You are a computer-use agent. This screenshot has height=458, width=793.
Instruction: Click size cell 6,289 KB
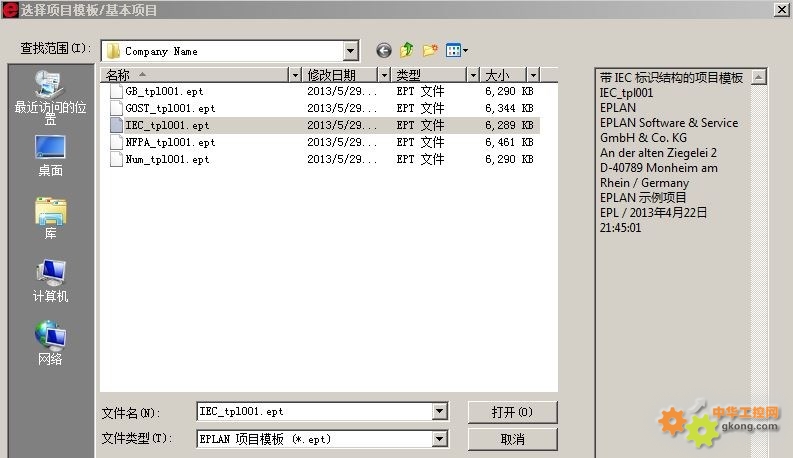click(509, 125)
